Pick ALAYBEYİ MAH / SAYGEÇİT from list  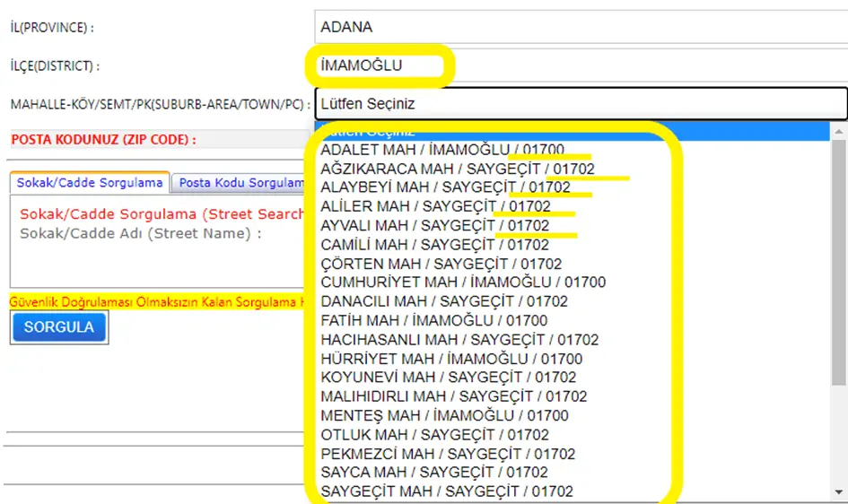(445, 187)
